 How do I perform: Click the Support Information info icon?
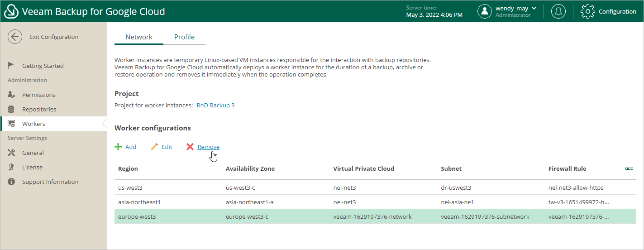[11, 182]
